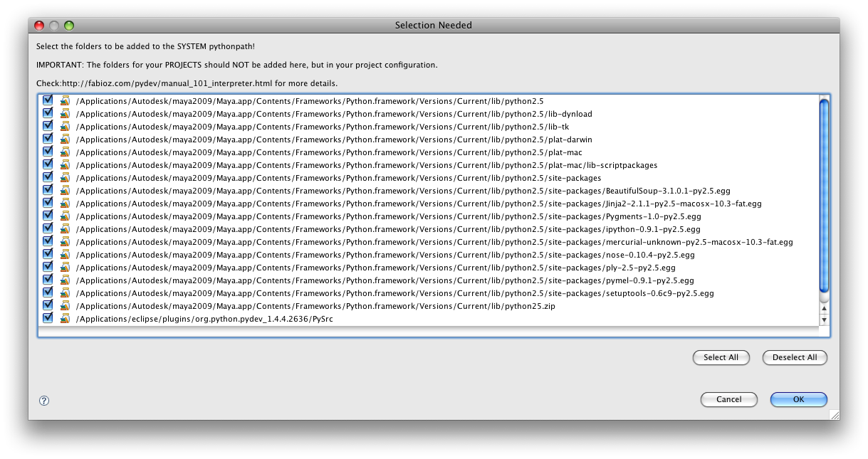Viewport: 868px width, 459px height.
Task: Click the folder icon beside pymel-0.9.1 egg
Action: [64, 280]
